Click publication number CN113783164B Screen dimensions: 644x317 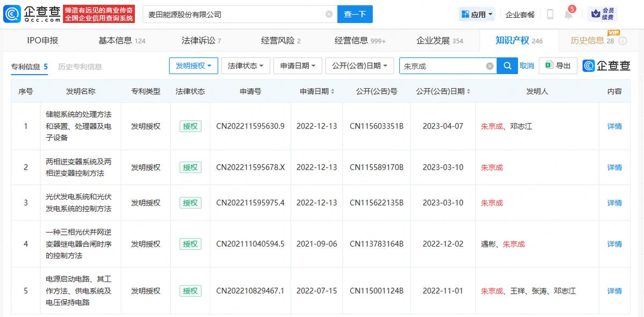click(x=376, y=244)
